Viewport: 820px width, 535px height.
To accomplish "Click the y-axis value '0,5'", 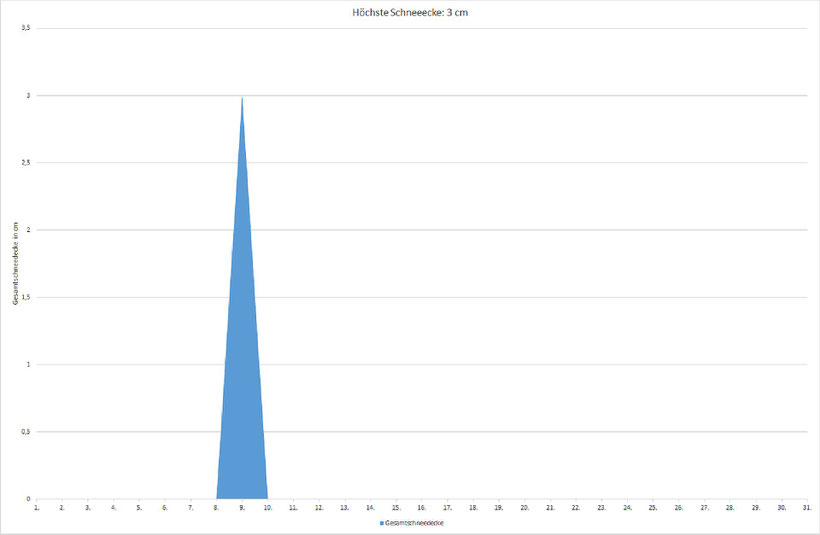I will coord(26,431).
